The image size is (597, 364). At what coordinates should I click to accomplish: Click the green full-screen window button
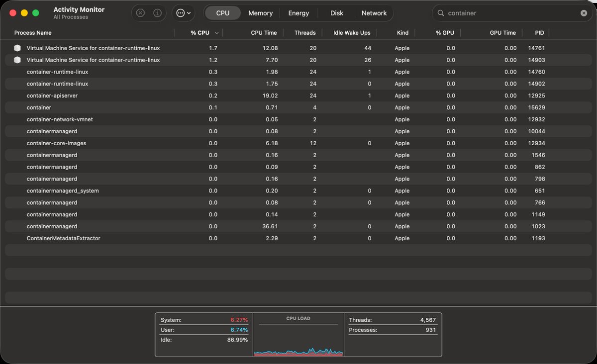click(36, 13)
